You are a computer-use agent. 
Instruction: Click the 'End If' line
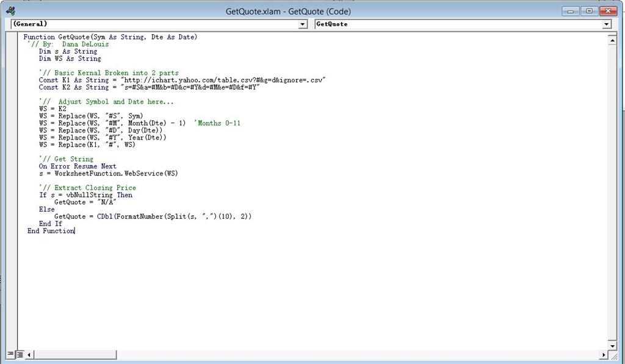(x=51, y=223)
